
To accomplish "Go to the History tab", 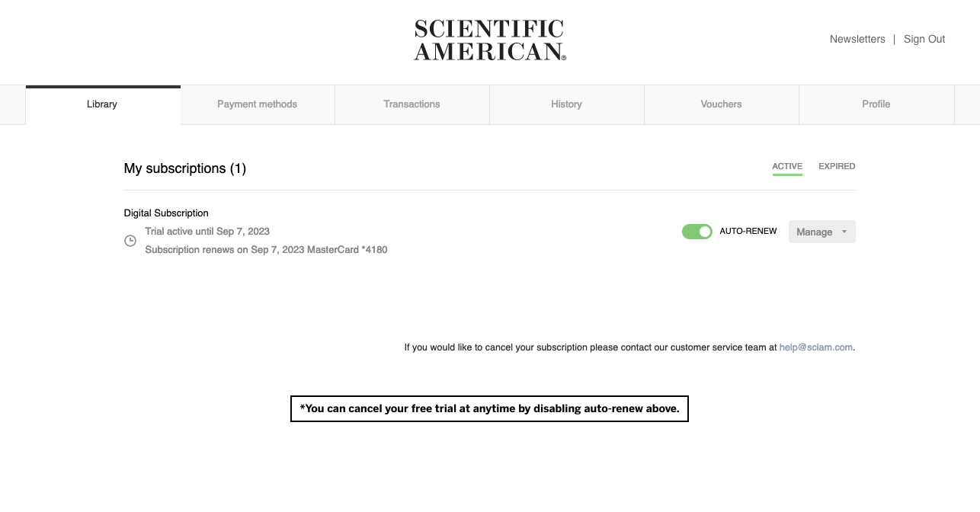I will 566,104.
